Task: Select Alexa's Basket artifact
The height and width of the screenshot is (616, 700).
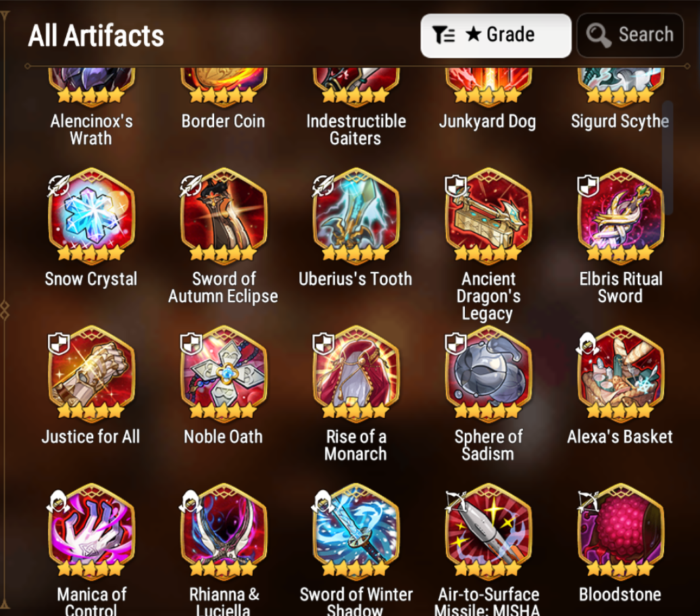Action: pyautogui.click(x=620, y=372)
